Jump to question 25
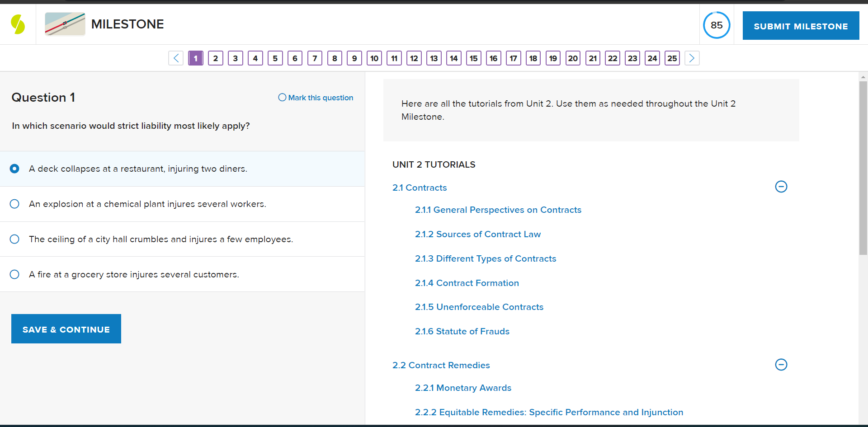Image resolution: width=868 pixels, height=427 pixels. [x=672, y=58]
